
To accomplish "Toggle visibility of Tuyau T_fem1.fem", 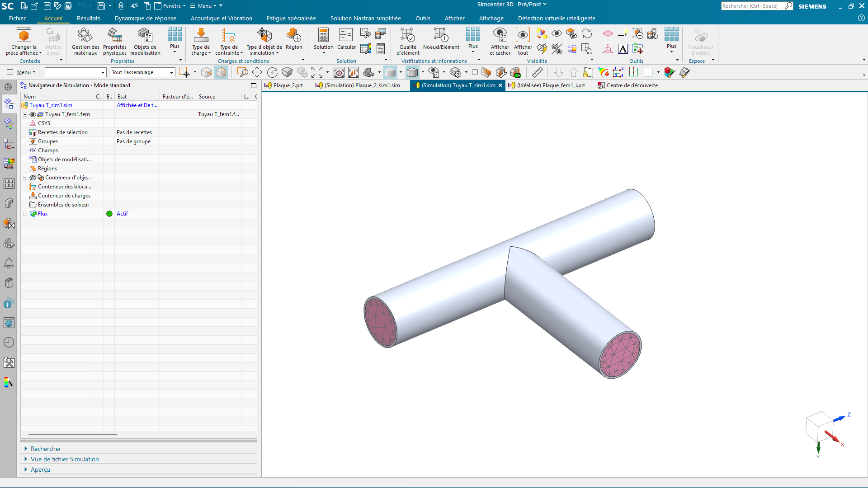I will (x=33, y=114).
